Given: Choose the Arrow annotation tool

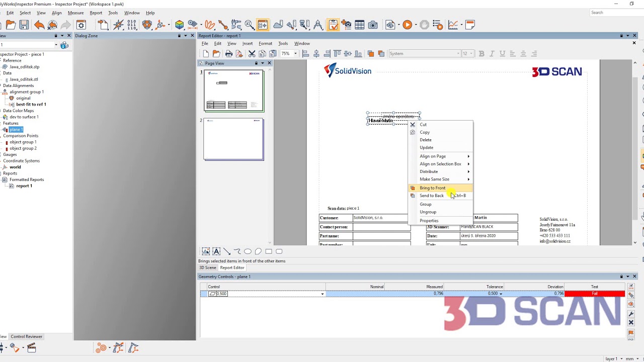Looking at the screenshot, I should click(x=227, y=251).
